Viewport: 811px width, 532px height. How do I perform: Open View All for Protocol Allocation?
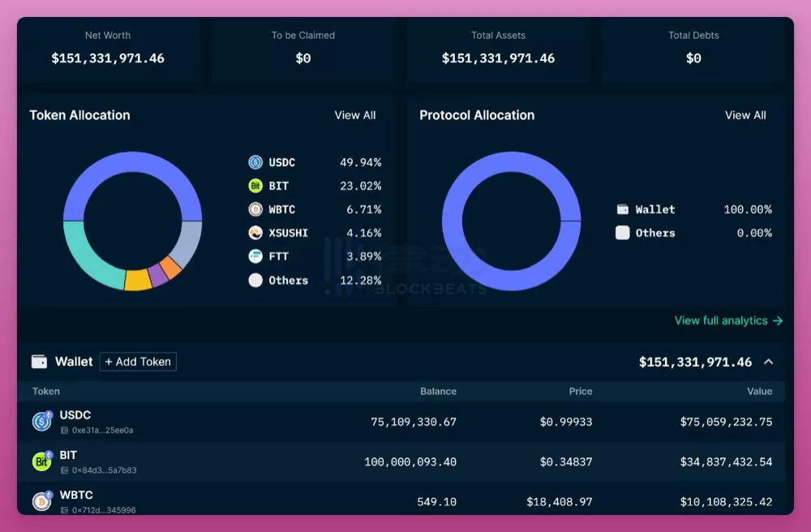click(745, 115)
